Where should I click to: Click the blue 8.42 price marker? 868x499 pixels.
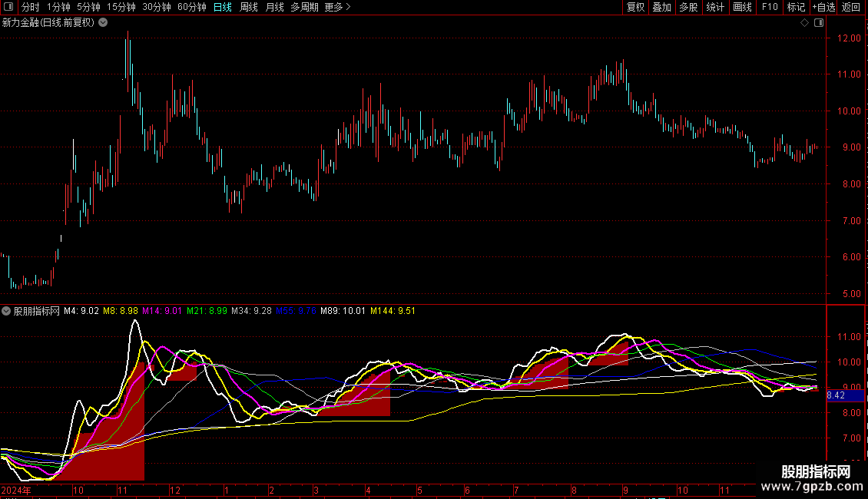(x=835, y=396)
